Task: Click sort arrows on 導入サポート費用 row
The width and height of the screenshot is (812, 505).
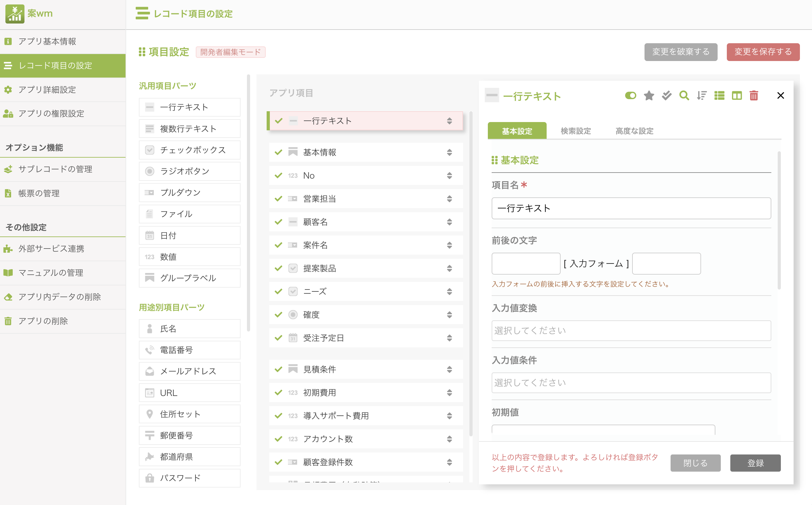Action: tap(449, 416)
